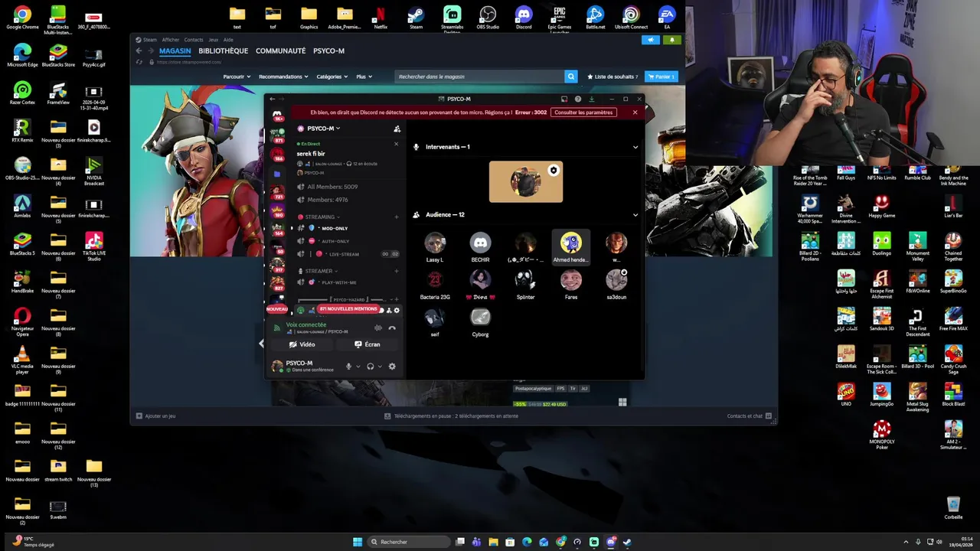Image resolution: width=980 pixels, height=551 pixels.
Task: Open Steam BIBLIOTHÈQUE tab
Action: [224, 51]
